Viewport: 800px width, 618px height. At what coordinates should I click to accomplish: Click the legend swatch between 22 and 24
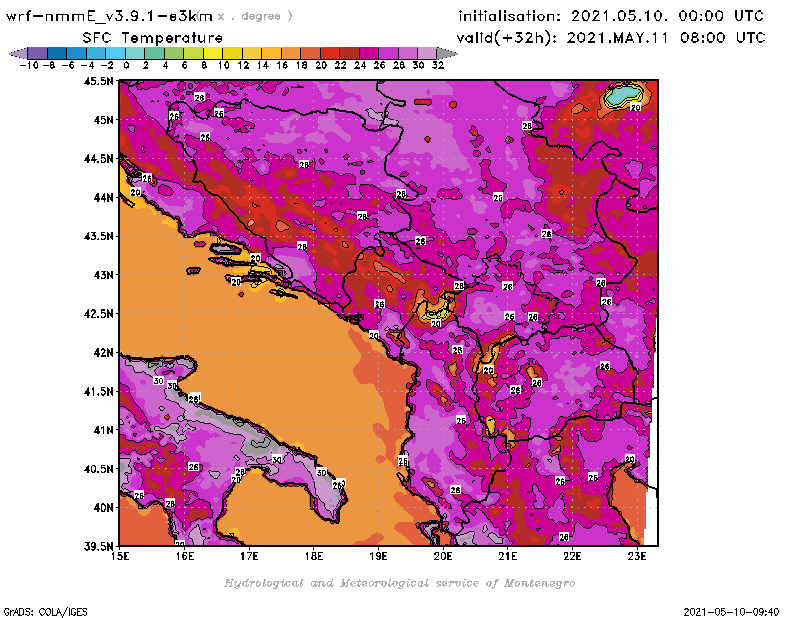pos(349,53)
